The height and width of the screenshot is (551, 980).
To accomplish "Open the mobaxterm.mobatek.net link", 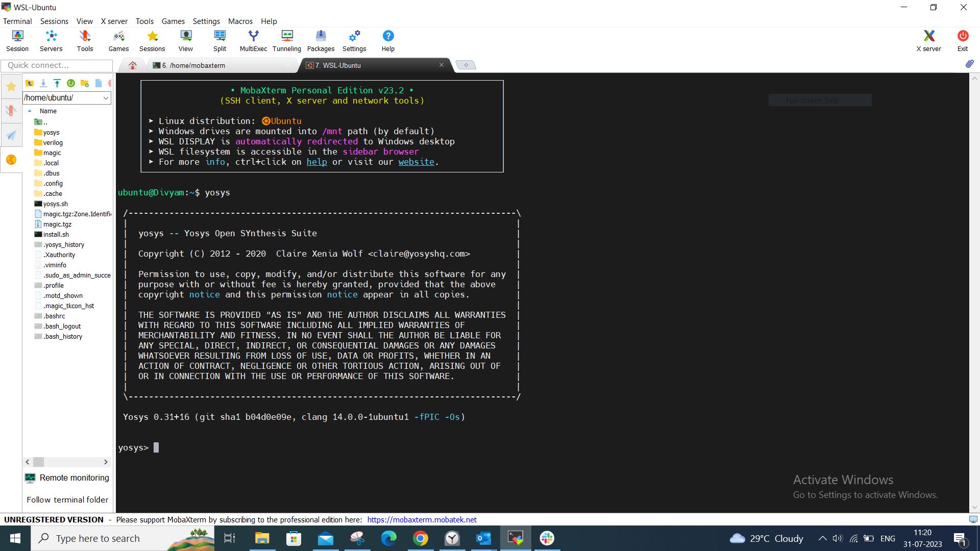I will point(422,520).
